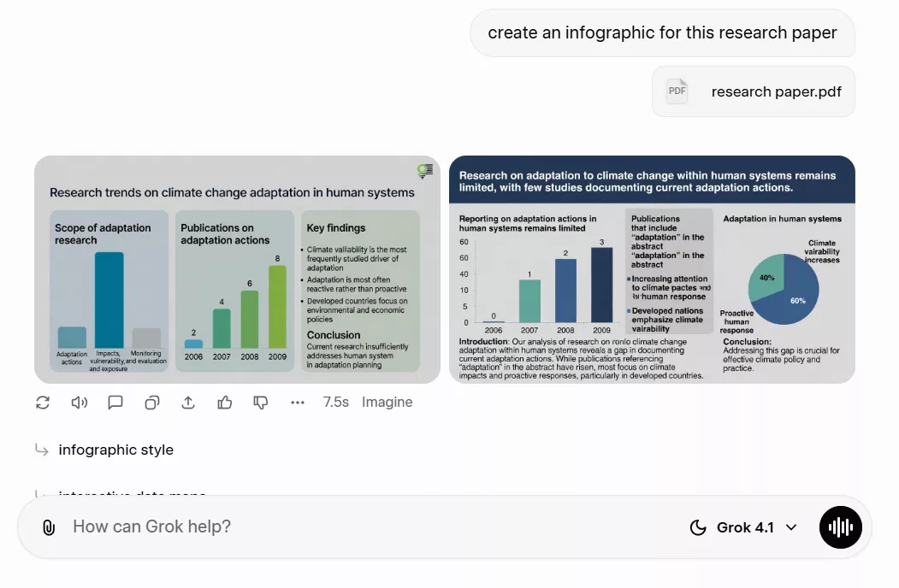Share the response with the upload arrow icon
The width and height of the screenshot is (899, 588).
coord(188,403)
